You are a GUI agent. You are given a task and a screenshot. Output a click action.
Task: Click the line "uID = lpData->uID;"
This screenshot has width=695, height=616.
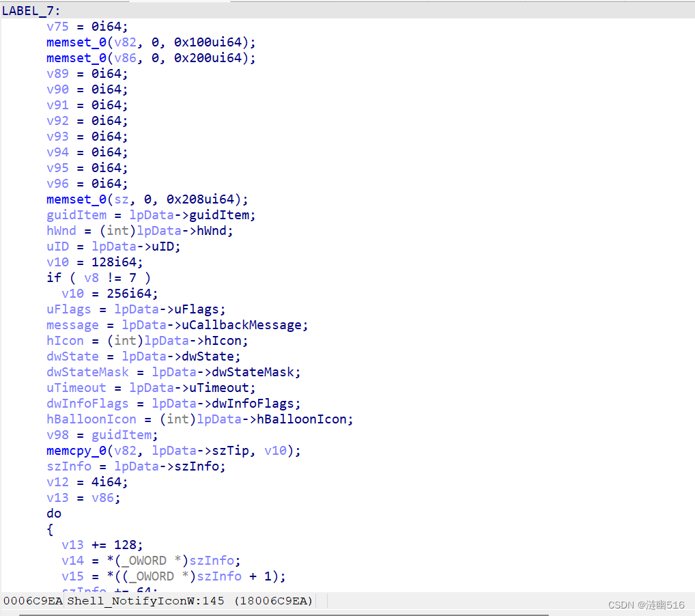113,247
